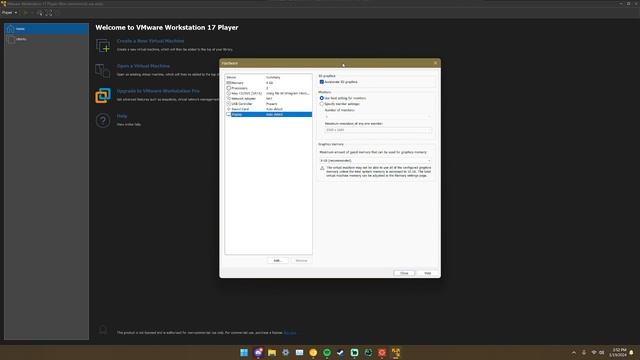Open Spotify icon on taskbar
Viewport: 640px width, 360px height.
(327, 353)
